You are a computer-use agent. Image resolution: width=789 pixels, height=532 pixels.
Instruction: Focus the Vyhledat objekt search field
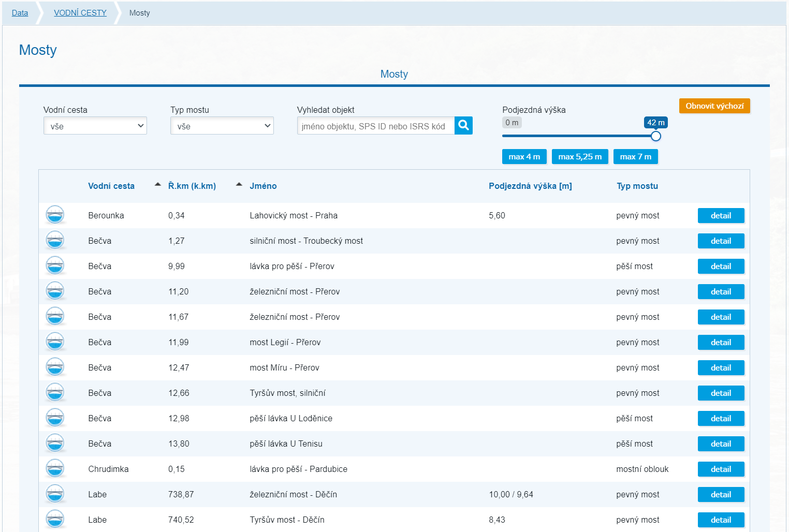pos(376,126)
